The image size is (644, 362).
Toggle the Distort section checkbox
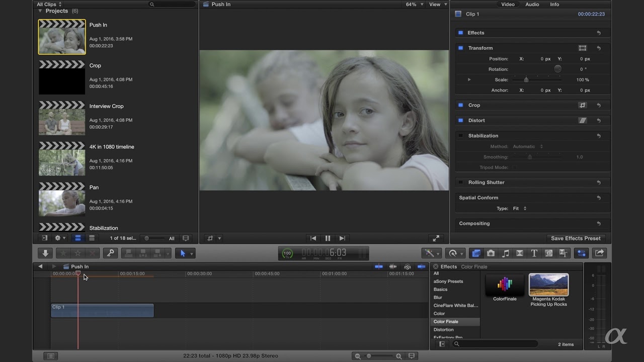tap(460, 120)
